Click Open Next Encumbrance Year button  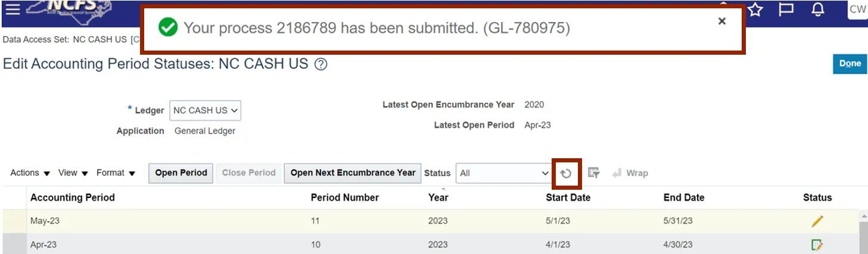point(353,173)
